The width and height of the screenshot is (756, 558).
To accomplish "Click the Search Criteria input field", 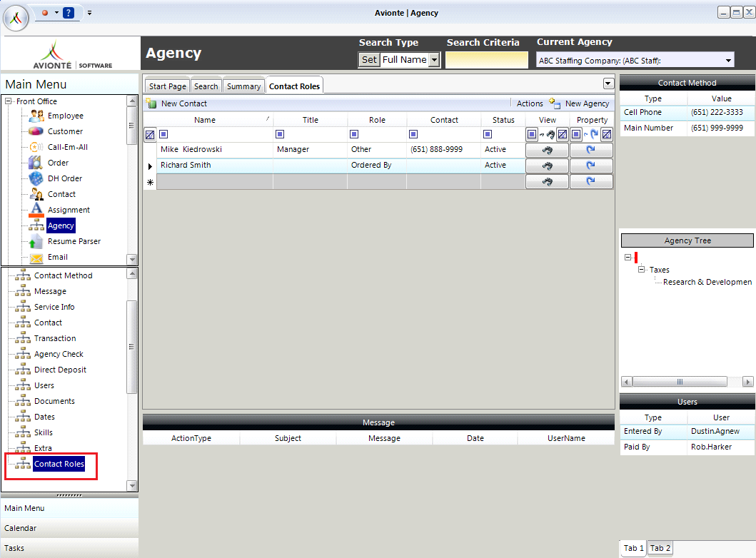I will point(486,60).
